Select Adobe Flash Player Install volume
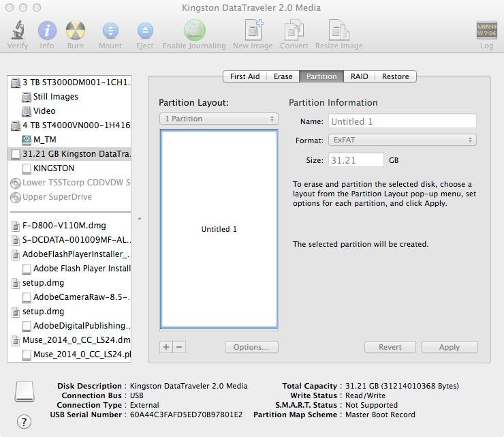The width and height of the screenshot is (504, 437). coord(69,269)
